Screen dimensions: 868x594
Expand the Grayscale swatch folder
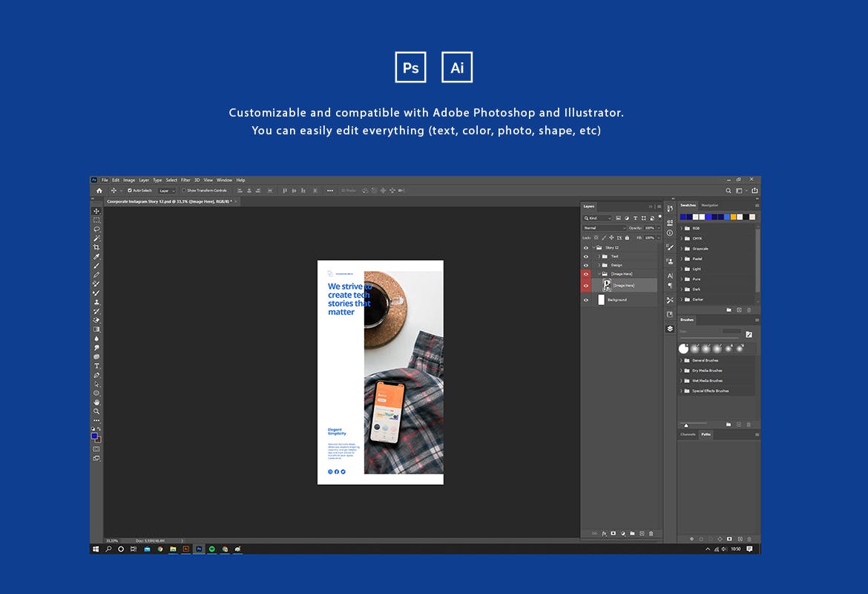point(682,249)
